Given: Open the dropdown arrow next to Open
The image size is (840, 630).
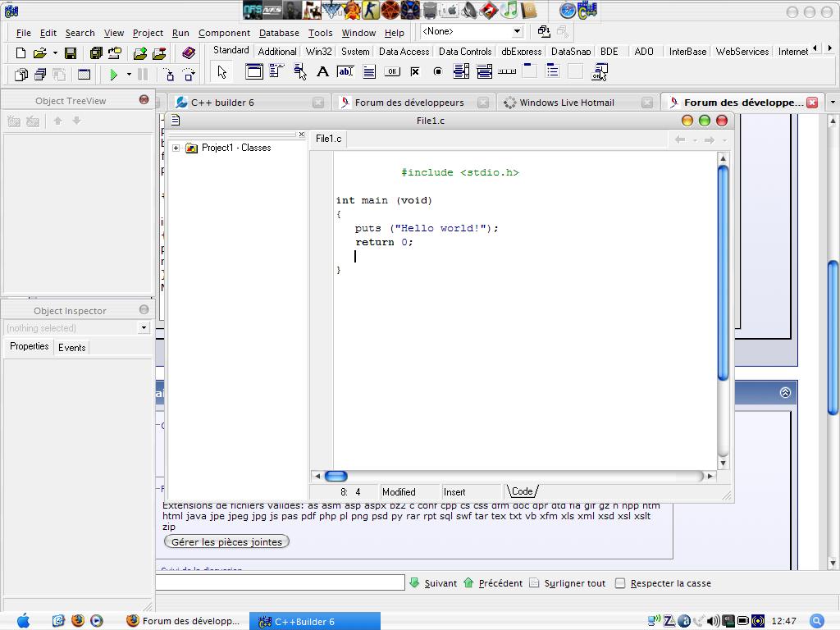Looking at the screenshot, I should 55,53.
